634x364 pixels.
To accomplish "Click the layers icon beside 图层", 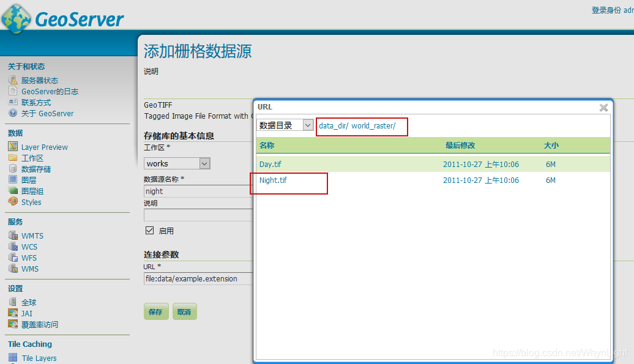I will tap(13, 179).
